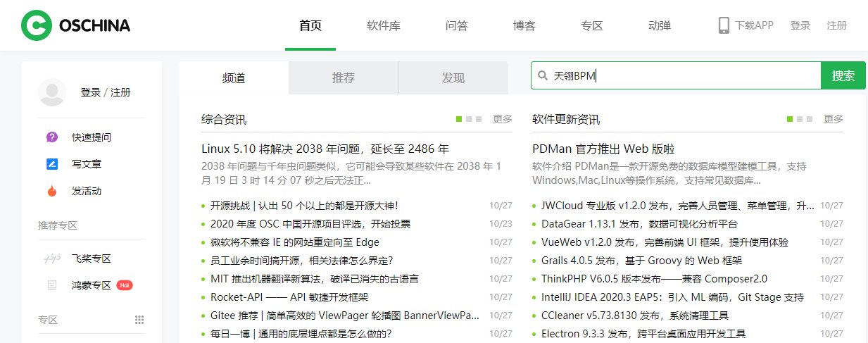
Task: Click the search field containing 天翎BPM
Action: tap(676, 76)
